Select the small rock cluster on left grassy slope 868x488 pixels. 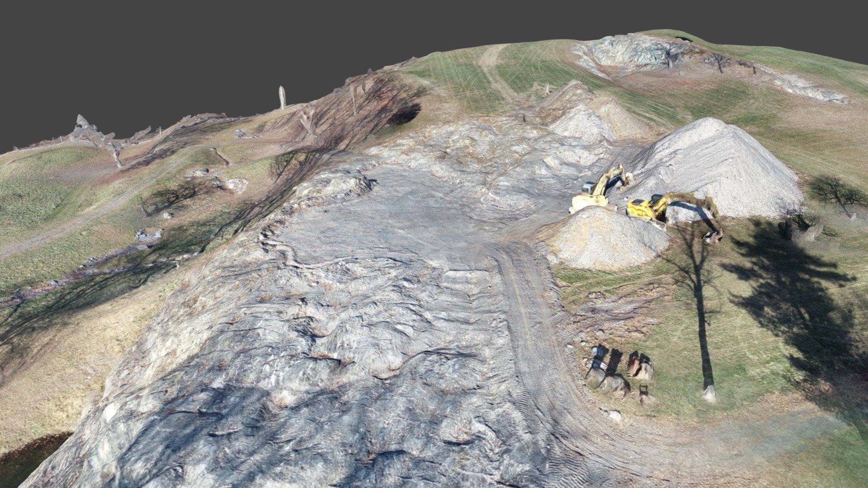pyautogui.click(x=149, y=235)
